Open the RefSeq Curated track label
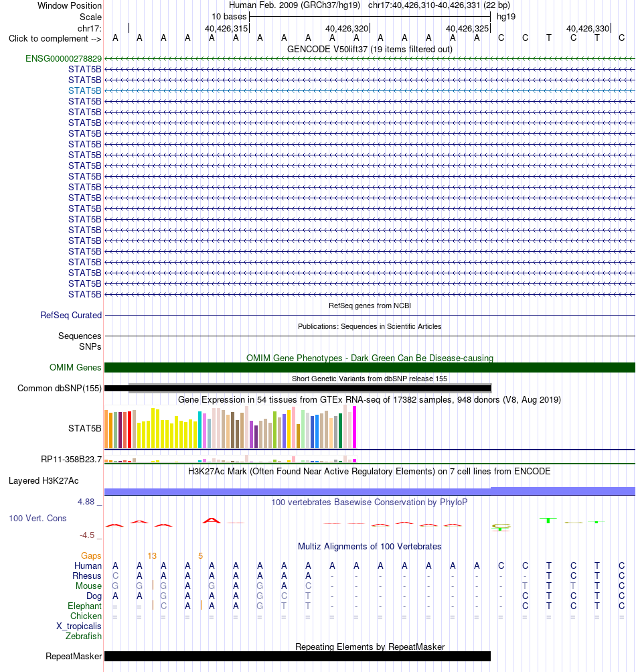The image size is (636, 672). [71, 315]
